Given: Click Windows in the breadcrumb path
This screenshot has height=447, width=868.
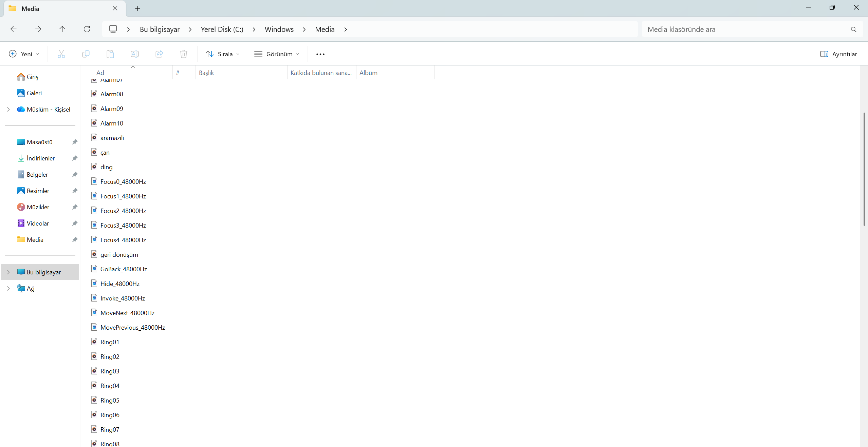Looking at the screenshot, I should 279,30.
